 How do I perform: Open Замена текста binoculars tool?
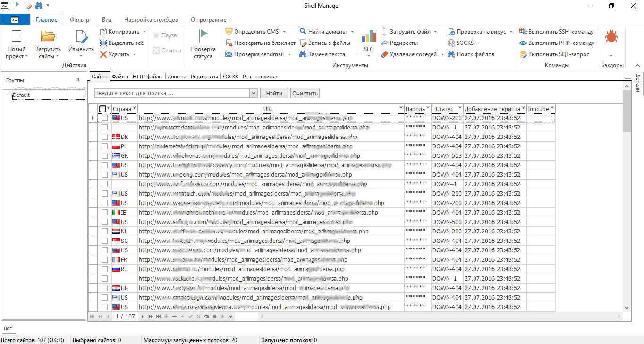coord(322,54)
